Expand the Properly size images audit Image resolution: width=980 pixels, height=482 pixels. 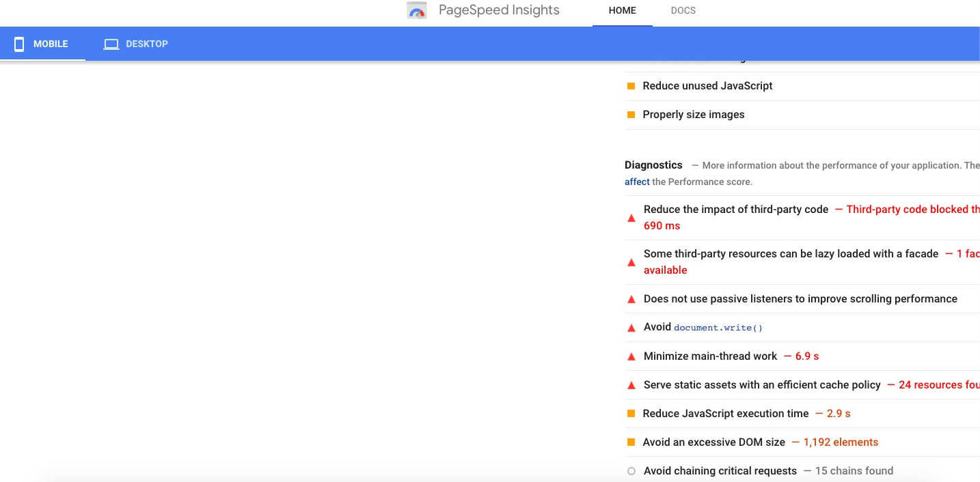coord(694,115)
